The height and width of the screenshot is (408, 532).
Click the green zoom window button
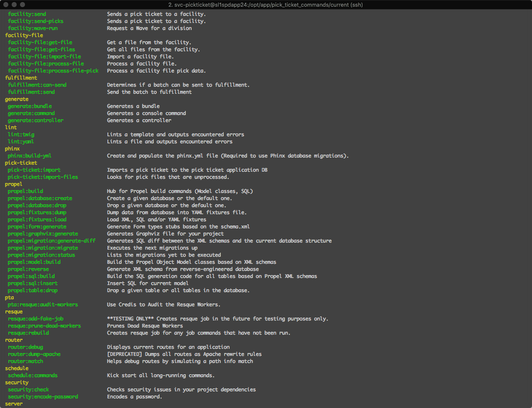(x=22, y=5)
